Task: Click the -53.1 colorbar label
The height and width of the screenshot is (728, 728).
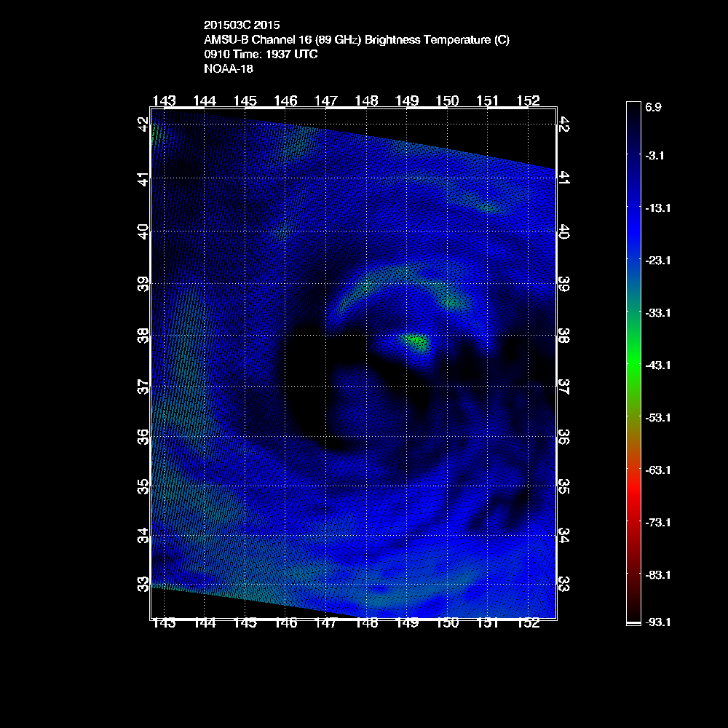Action: click(x=658, y=418)
